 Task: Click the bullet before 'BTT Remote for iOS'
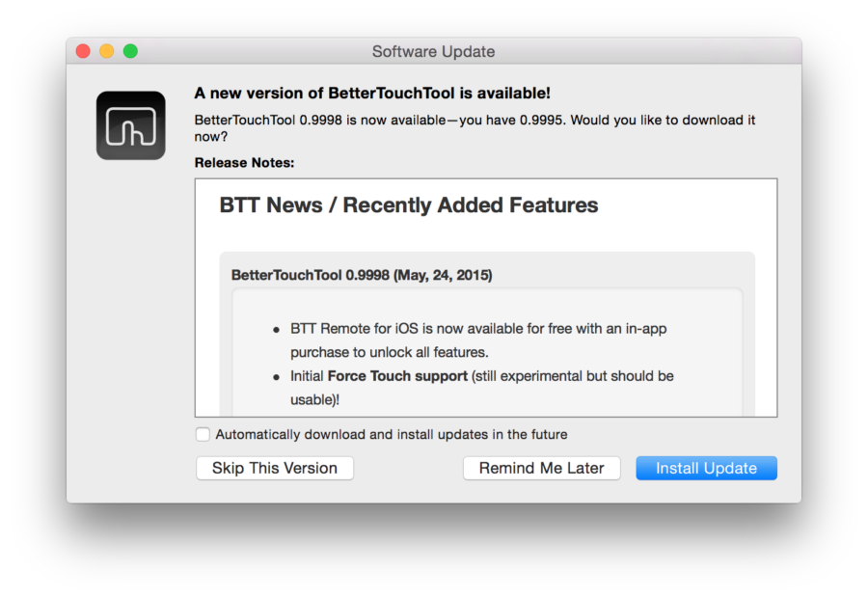click(x=276, y=330)
